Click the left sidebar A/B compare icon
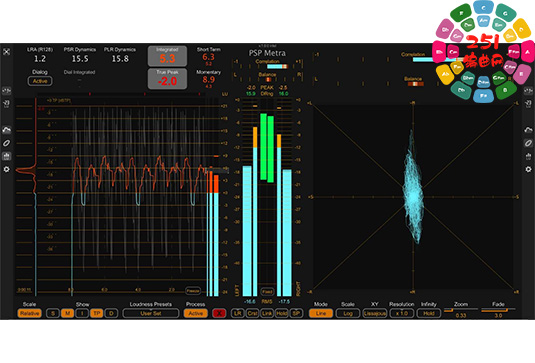The width and height of the screenshot is (535, 363). click(6, 90)
